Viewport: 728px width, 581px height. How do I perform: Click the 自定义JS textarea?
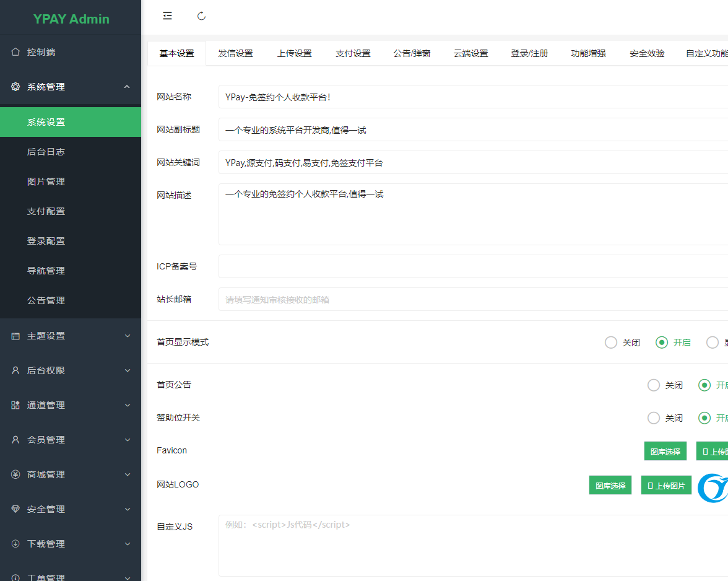click(473, 546)
